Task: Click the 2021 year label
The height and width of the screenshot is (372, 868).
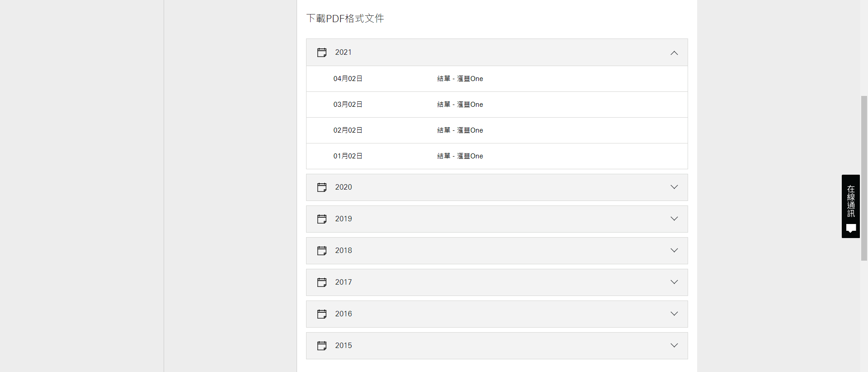Action: pyautogui.click(x=343, y=52)
